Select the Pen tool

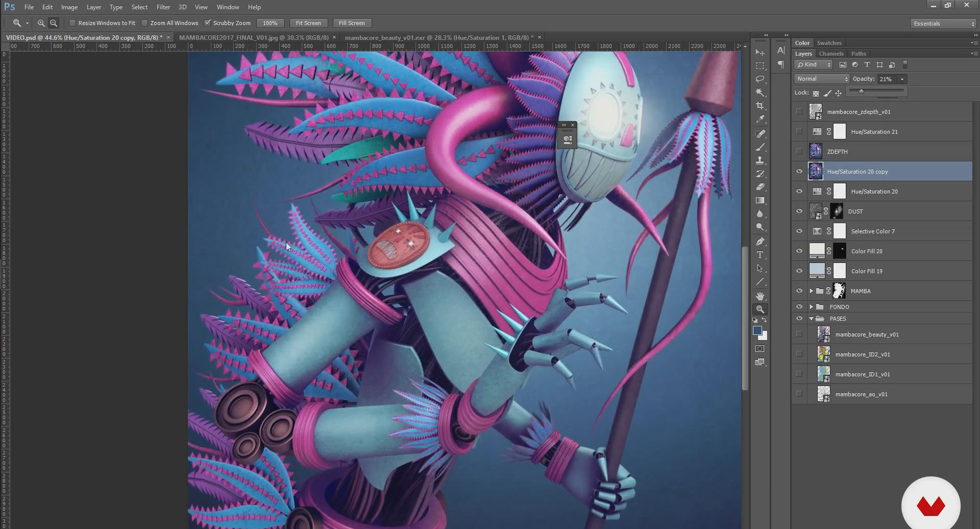point(760,242)
